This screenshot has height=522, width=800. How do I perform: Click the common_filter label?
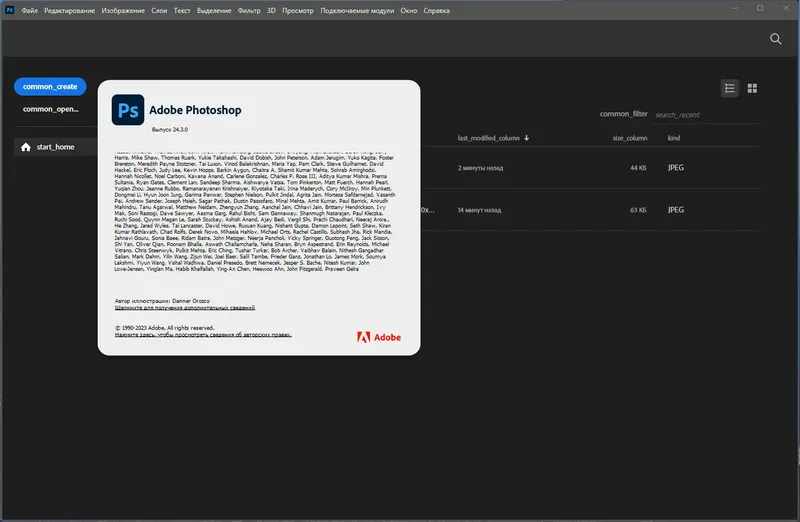tap(623, 114)
